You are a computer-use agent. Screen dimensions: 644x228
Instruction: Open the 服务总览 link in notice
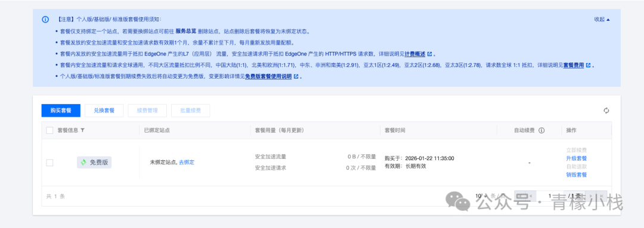click(185, 31)
